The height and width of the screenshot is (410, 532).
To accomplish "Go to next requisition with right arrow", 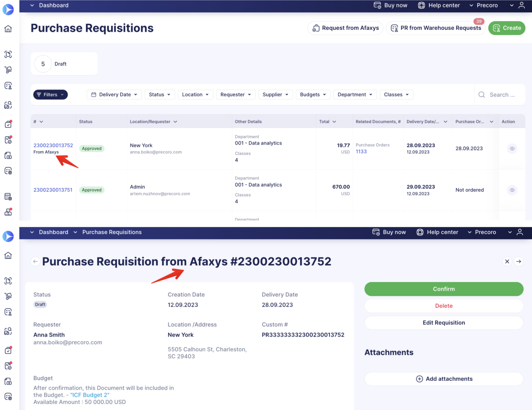I will point(519,262).
